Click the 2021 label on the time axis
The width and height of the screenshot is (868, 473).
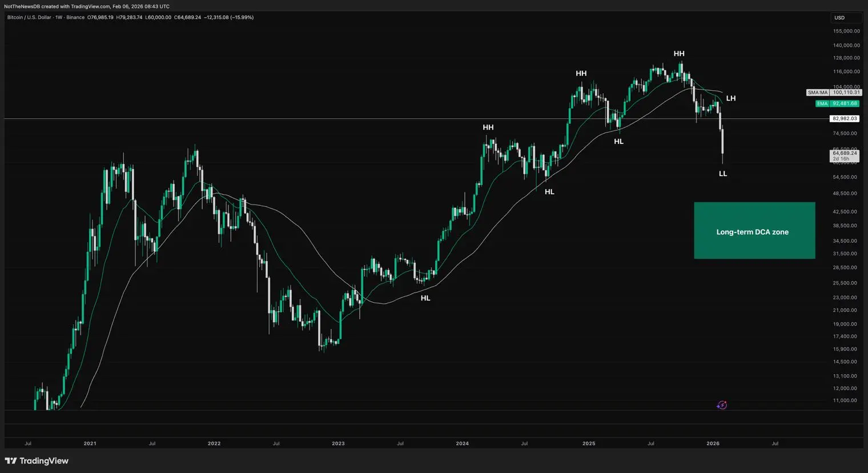[x=90, y=443]
